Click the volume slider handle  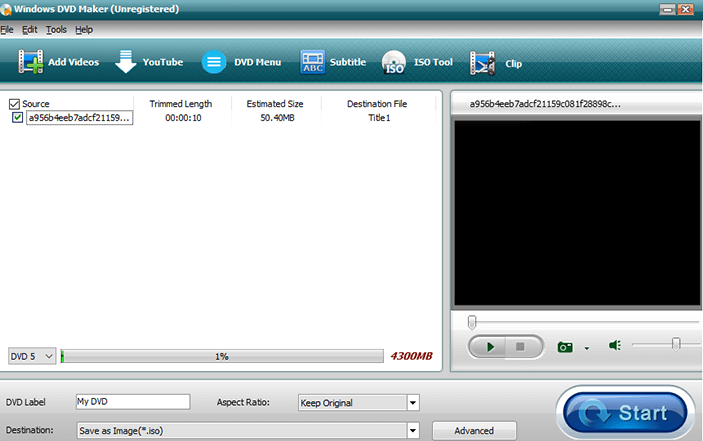point(676,344)
